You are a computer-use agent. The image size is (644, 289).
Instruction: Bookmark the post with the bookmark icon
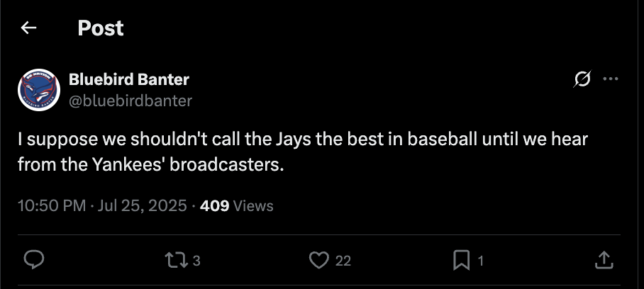[461, 261]
